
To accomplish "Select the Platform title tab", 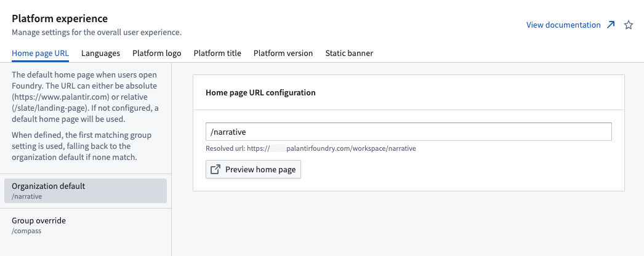I will (217, 54).
